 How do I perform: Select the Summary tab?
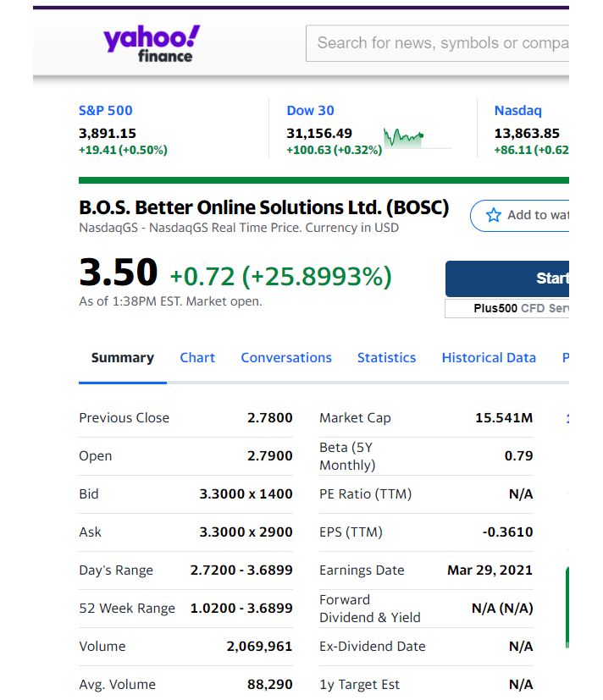point(123,357)
